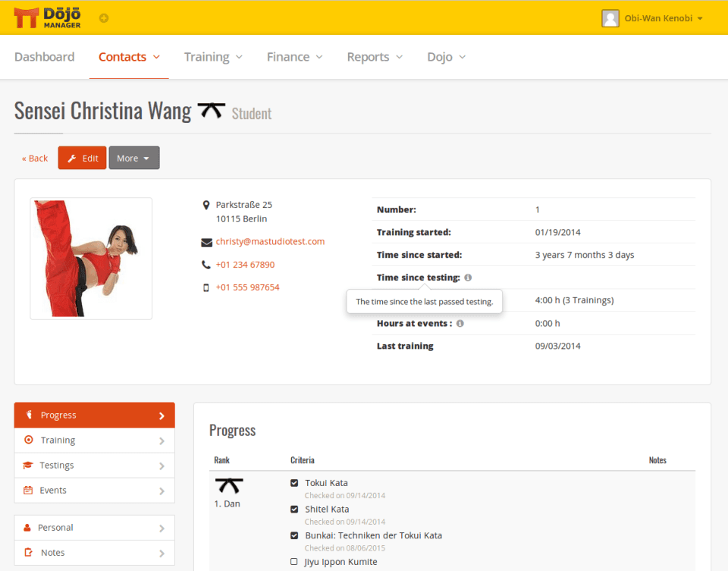Go to the Dashboard menu item
This screenshot has height=571, width=728.
coord(44,57)
